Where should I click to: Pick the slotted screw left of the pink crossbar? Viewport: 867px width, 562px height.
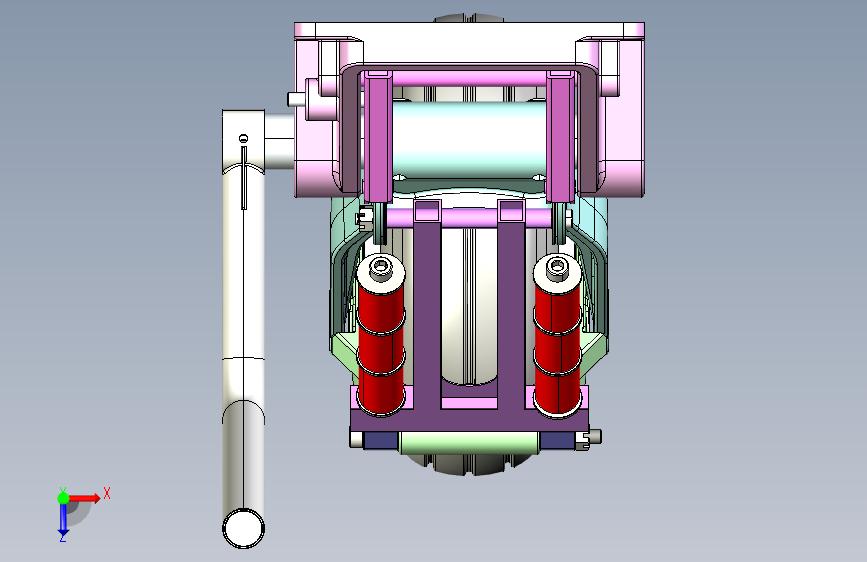(365, 218)
